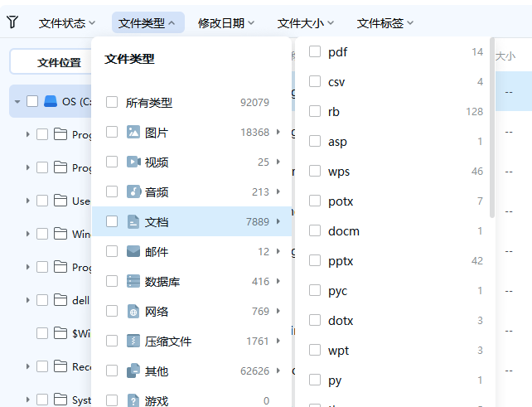Select the dotx extension entry
Image resolution: width=532 pixels, height=407 pixels.
coord(395,321)
